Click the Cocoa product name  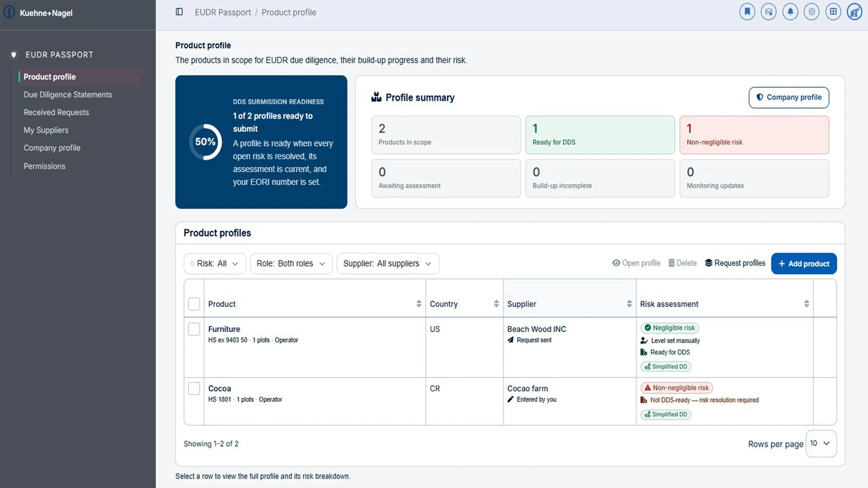pos(219,389)
